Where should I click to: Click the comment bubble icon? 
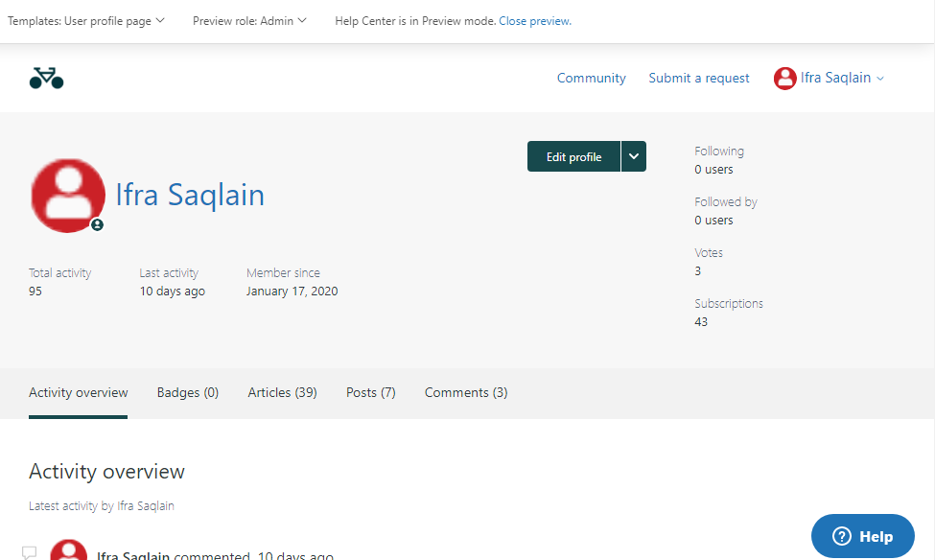coord(30,553)
